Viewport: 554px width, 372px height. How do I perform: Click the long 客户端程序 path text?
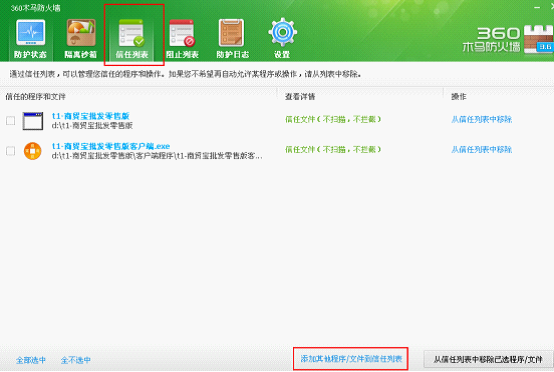157,156
